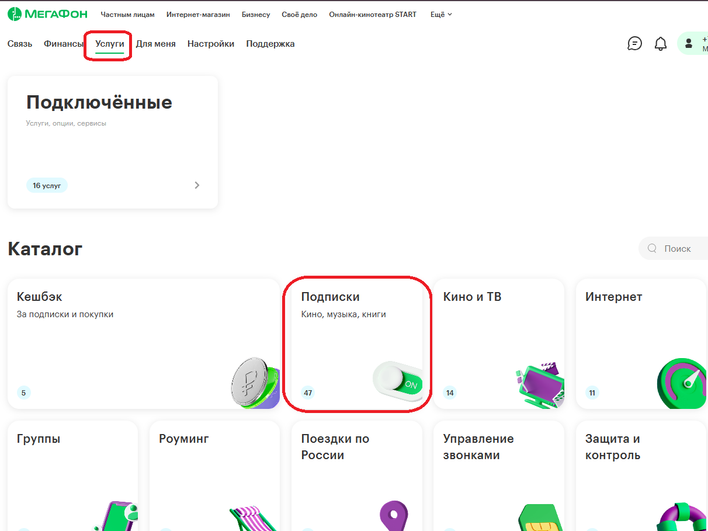Click the speedometer icon on Интернет card

click(x=681, y=384)
